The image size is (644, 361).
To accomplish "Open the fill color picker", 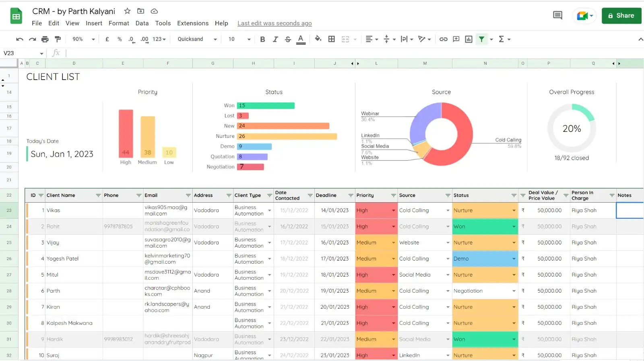I will pos(318,39).
